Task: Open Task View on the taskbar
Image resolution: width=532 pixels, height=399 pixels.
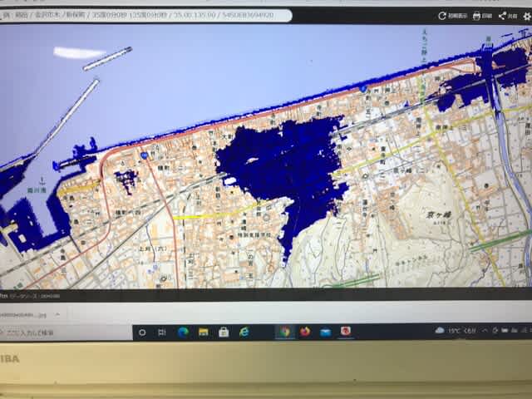Action: (x=162, y=332)
